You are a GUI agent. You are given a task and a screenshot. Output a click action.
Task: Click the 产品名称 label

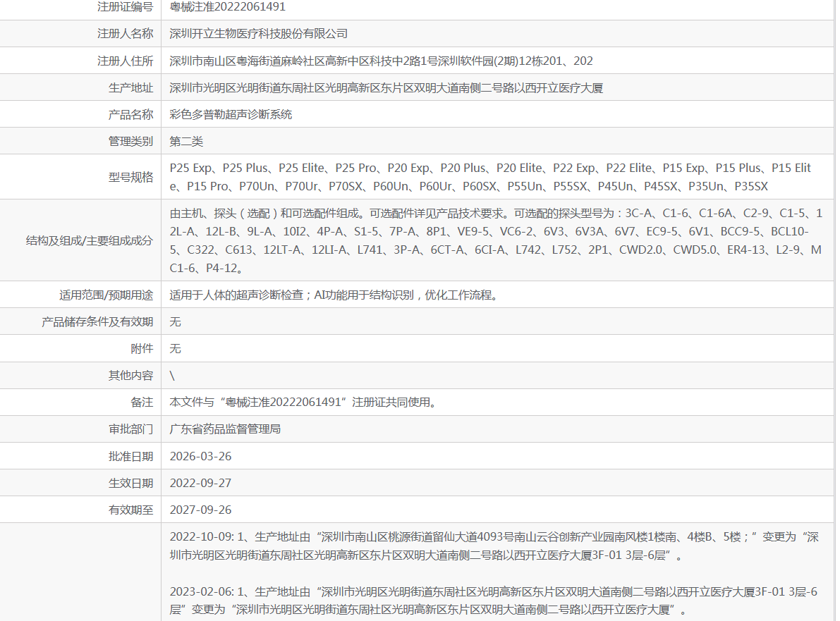coord(130,115)
